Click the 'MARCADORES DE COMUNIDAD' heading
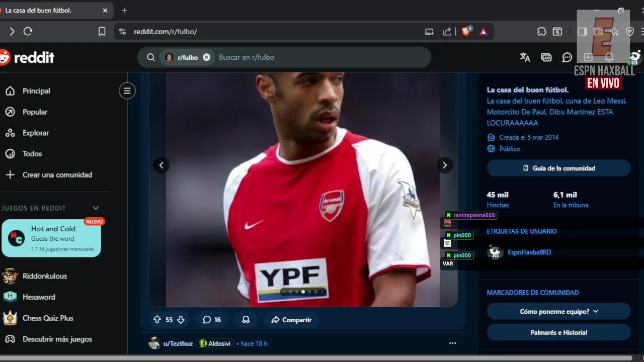This screenshot has width=644, height=362. point(533,293)
